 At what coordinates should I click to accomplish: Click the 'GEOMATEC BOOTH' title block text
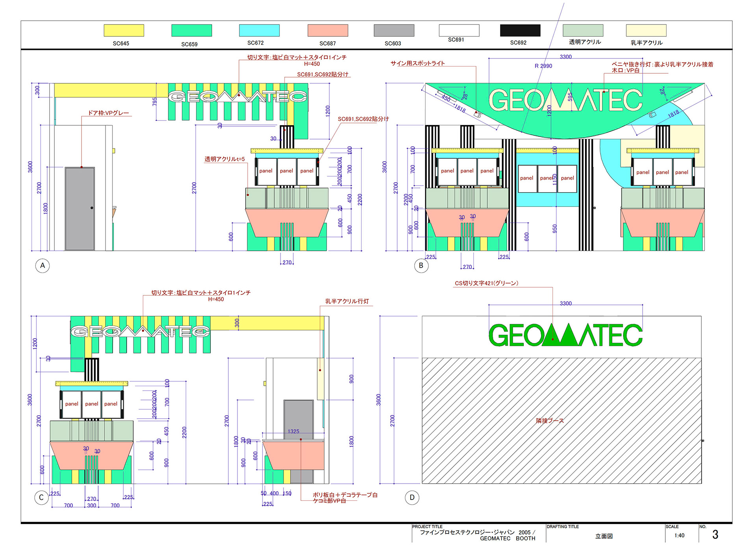508,539
